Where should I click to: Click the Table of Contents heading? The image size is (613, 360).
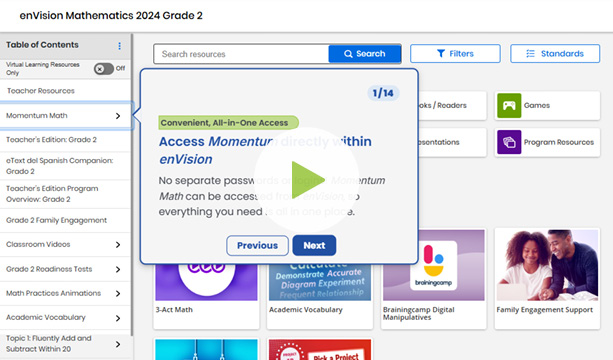[42, 45]
